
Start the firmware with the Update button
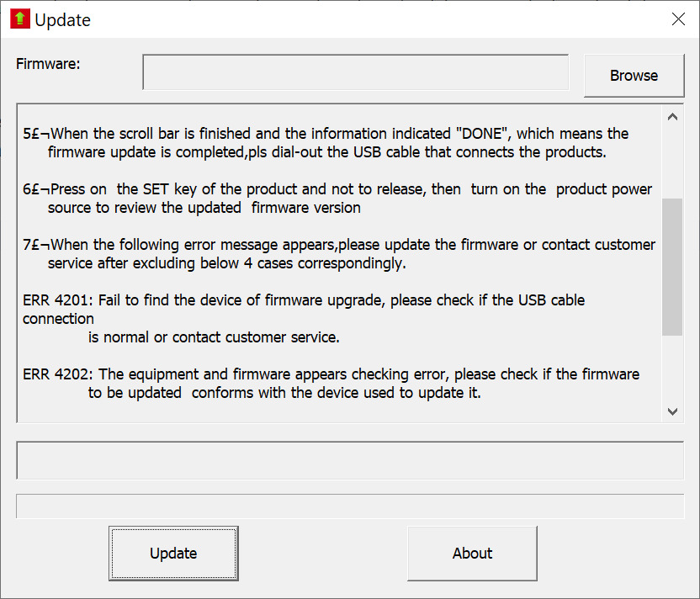[x=173, y=553]
